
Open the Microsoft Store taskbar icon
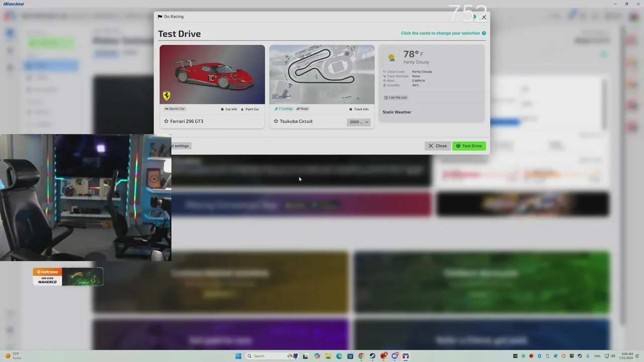pos(350,356)
